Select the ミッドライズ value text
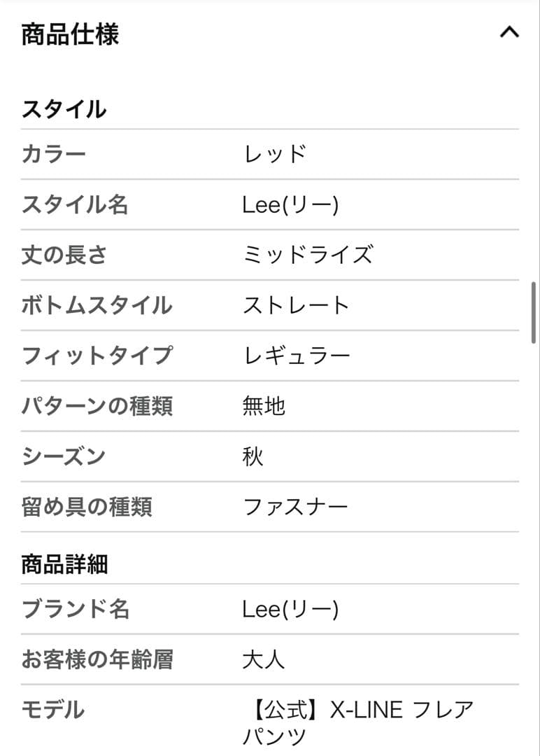The width and height of the screenshot is (540, 756). [308, 255]
